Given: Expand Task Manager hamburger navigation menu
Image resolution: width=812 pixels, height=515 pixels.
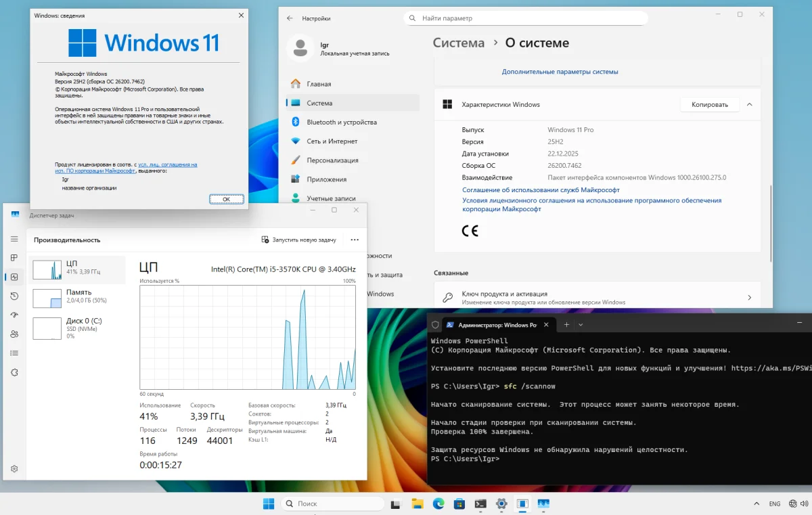Looking at the screenshot, I should pyautogui.click(x=14, y=239).
